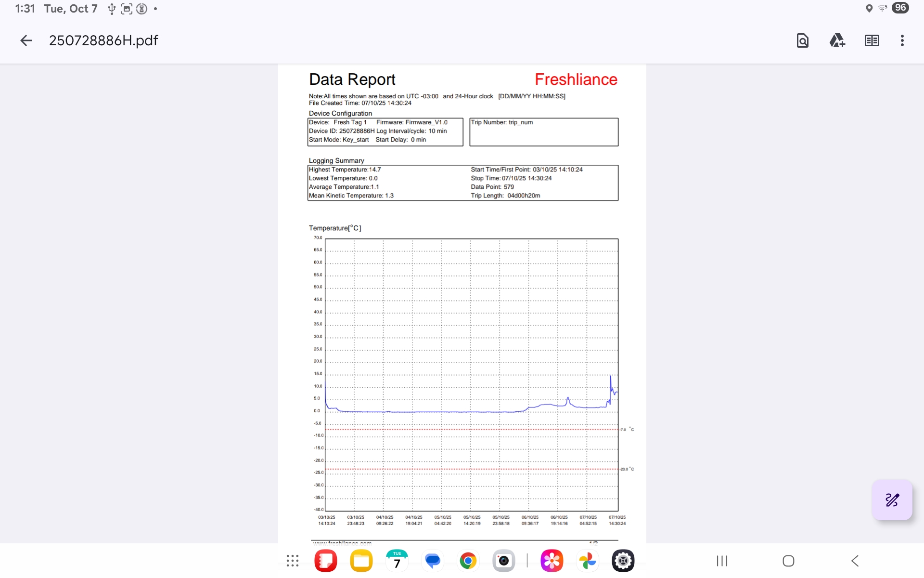Open Settings gear app in the dock

[x=623, y=561]
